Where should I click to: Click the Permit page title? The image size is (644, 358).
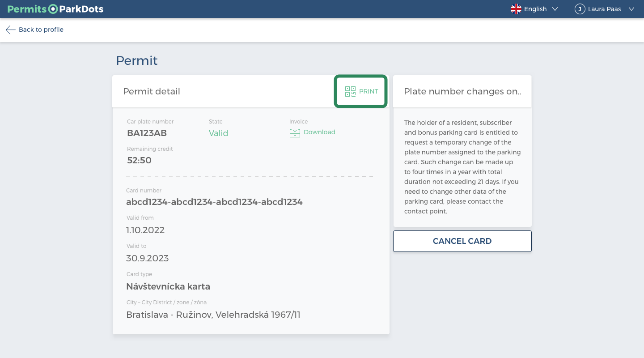137,60
